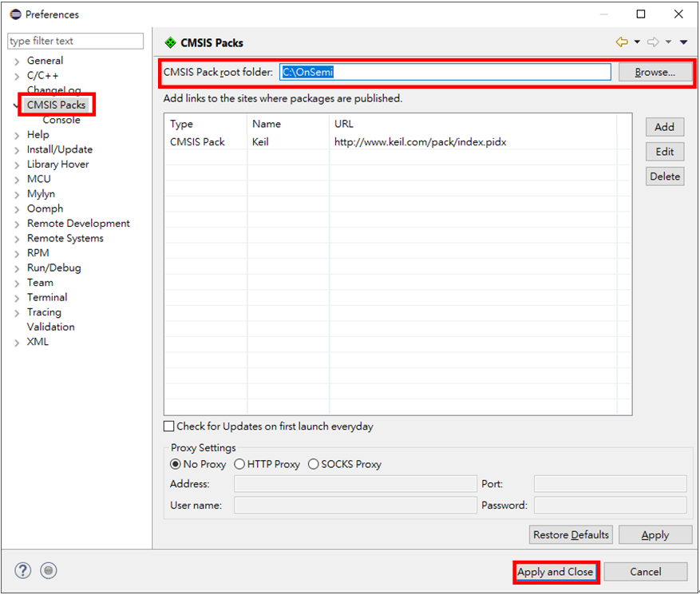This screenshot has height=595, width=700.
Task: Open the Install/Update preferences page
Action: [x=60, y=149]
